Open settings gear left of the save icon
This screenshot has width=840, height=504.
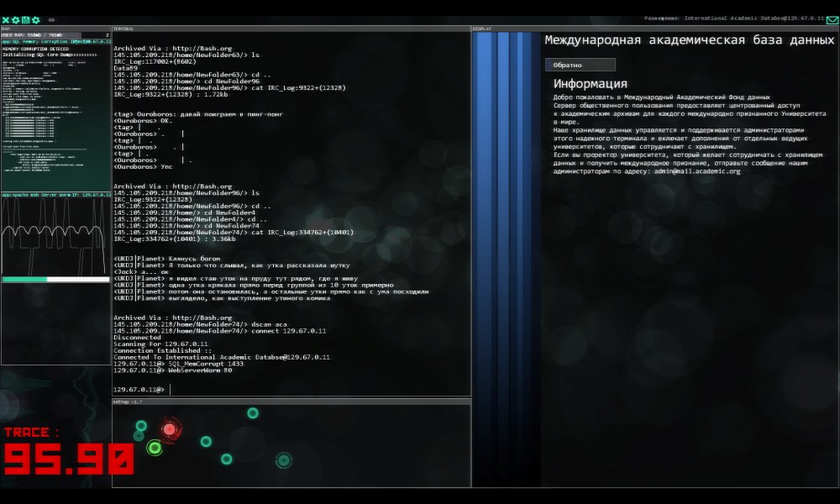click(x=15, y=20)
